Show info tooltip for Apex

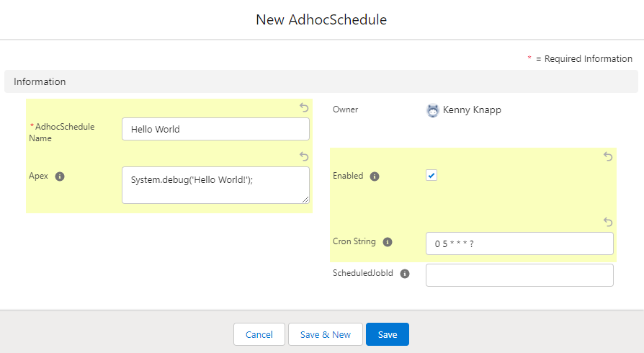point(60,176)
